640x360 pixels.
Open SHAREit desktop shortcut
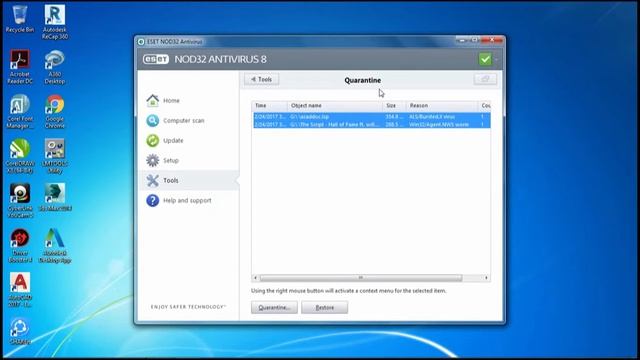click(20, 331)
